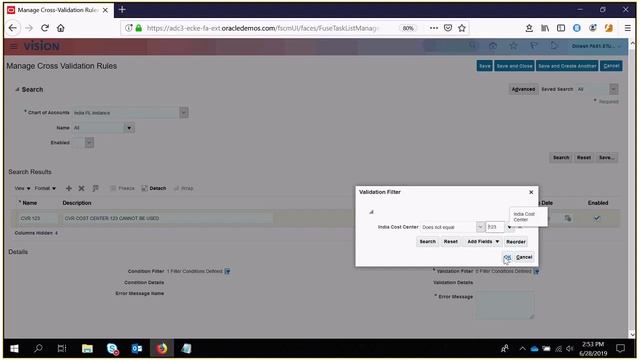This screenshot has height=360, width=640.
Task: Open Outlook from the taskbar
Action: tap(137, 349)
